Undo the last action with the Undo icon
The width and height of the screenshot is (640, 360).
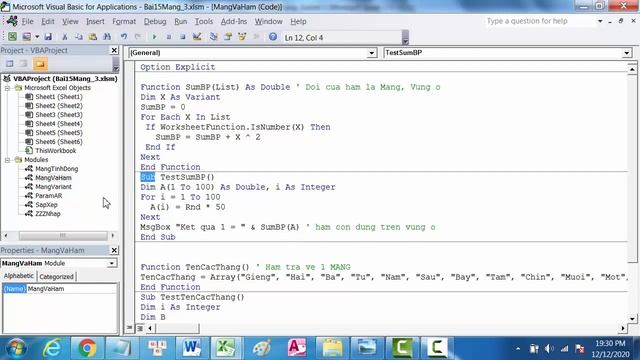click(x=123, y=37)
